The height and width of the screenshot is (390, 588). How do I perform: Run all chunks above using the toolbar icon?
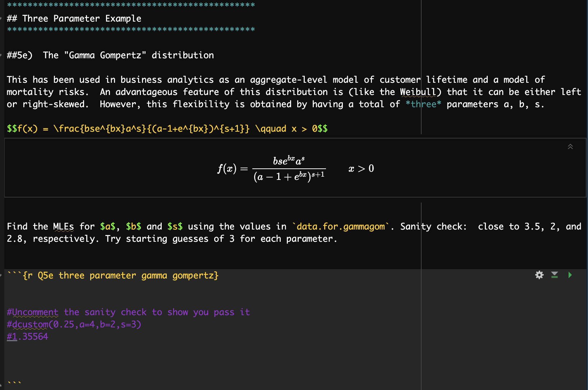coord(554,275)
